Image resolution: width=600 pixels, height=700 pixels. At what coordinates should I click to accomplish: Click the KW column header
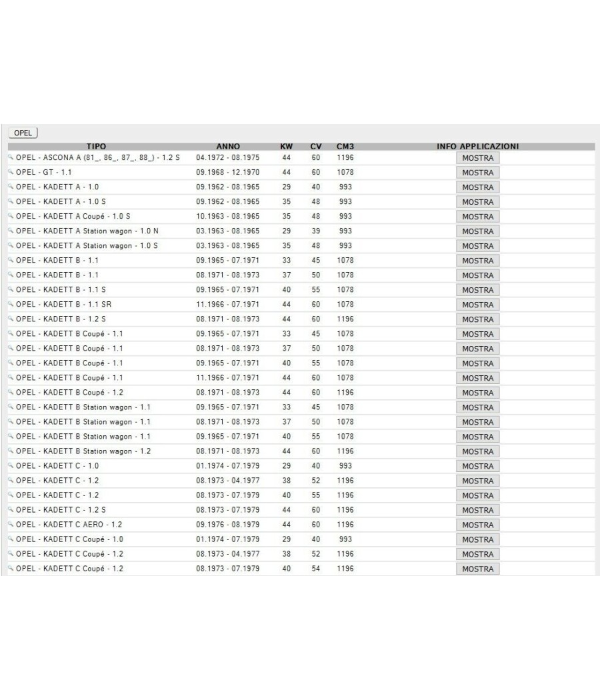[x=286, y=147]
